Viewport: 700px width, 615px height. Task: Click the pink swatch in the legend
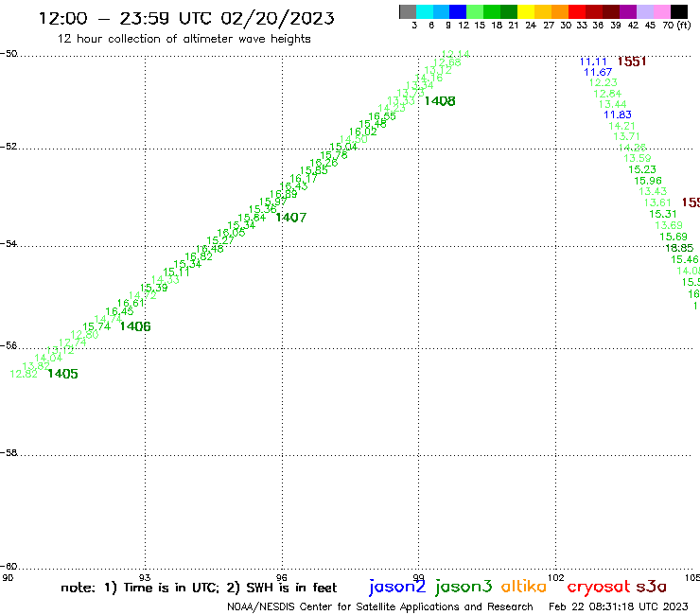click(661, 11)
